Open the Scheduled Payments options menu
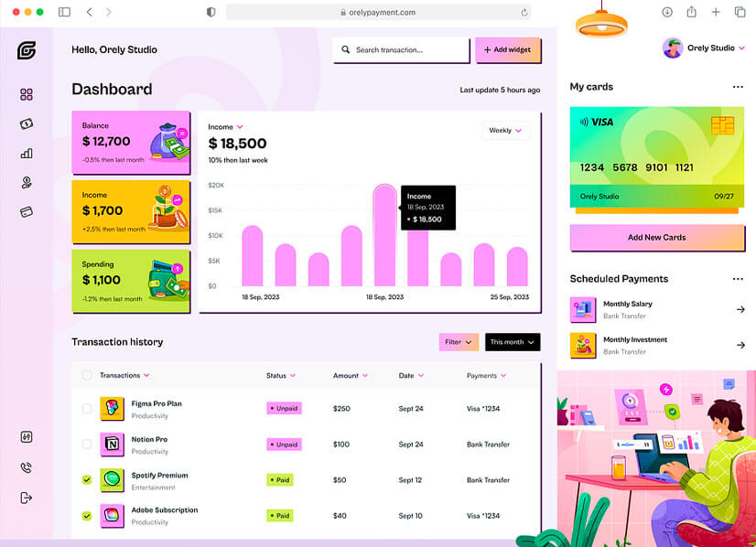This screenshot has height=547, width=756. [x=738, y=278]
